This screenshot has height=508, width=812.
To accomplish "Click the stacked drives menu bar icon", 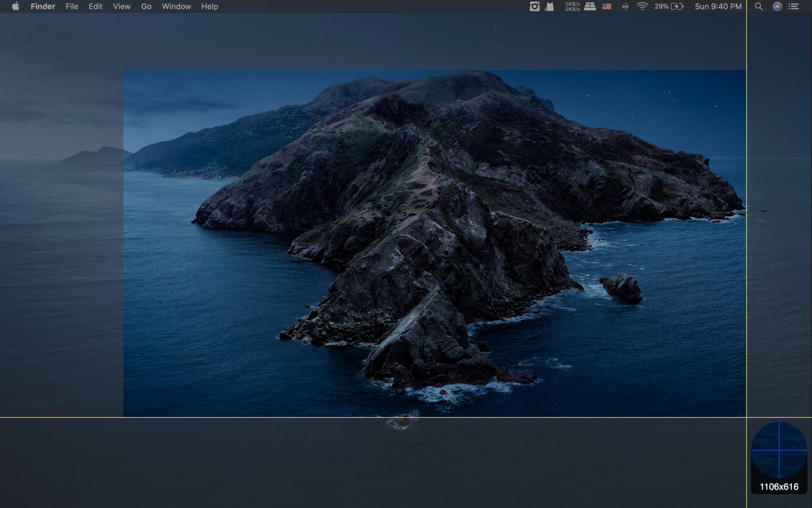I will (x=590, y=6).
